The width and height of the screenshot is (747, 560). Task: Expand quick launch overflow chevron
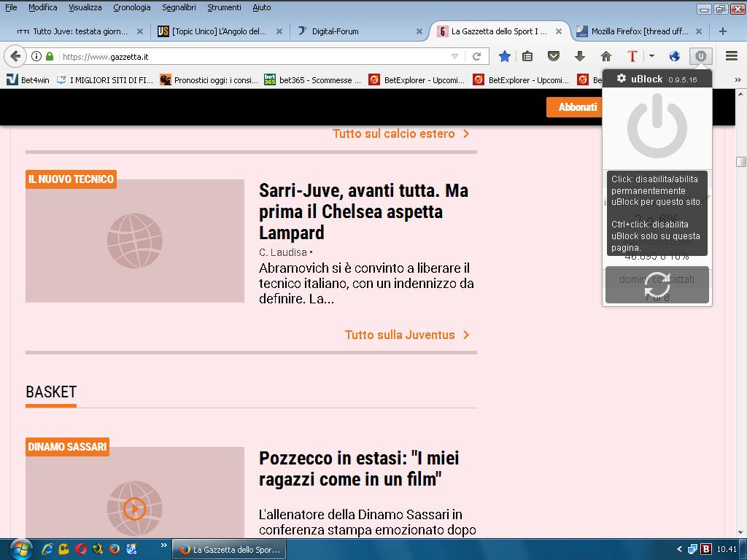pos(164,545)
